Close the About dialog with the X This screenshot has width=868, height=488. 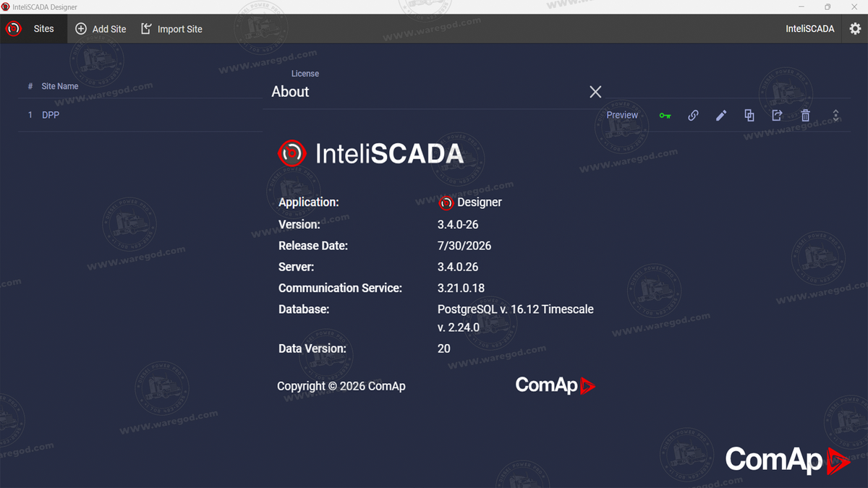595,92
